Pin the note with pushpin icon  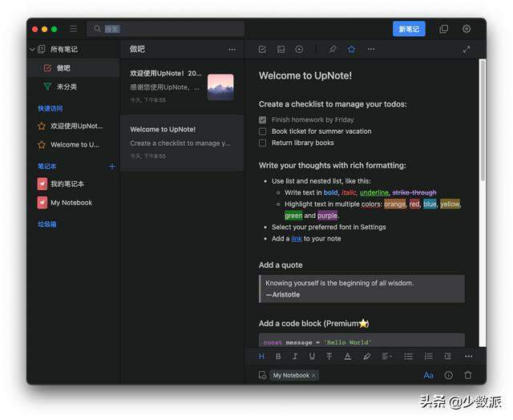click(333, 50)
